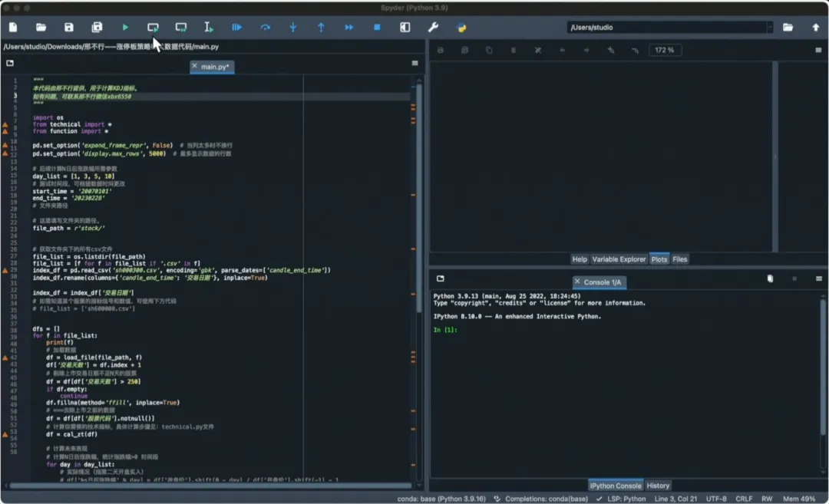Browse editor tabs button
Screen dimensions: 829x504
point(10,63)
